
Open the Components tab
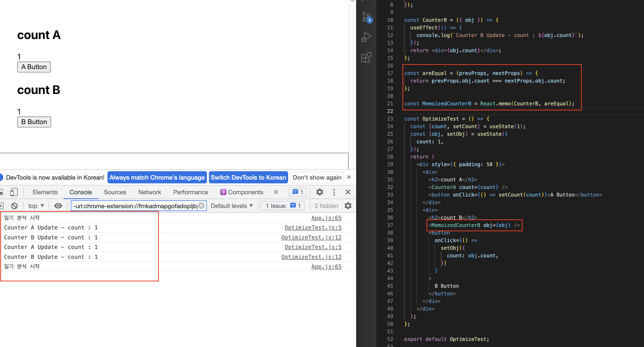point(242,192)
